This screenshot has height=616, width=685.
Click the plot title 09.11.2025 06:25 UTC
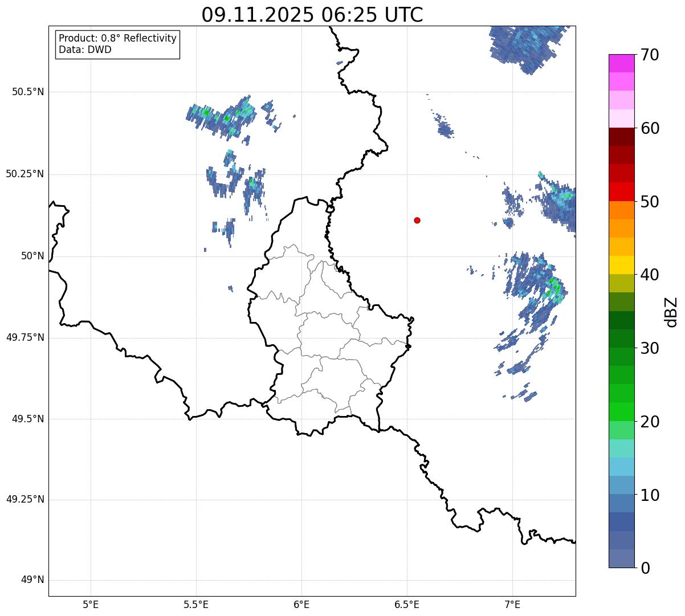(312, 15)
